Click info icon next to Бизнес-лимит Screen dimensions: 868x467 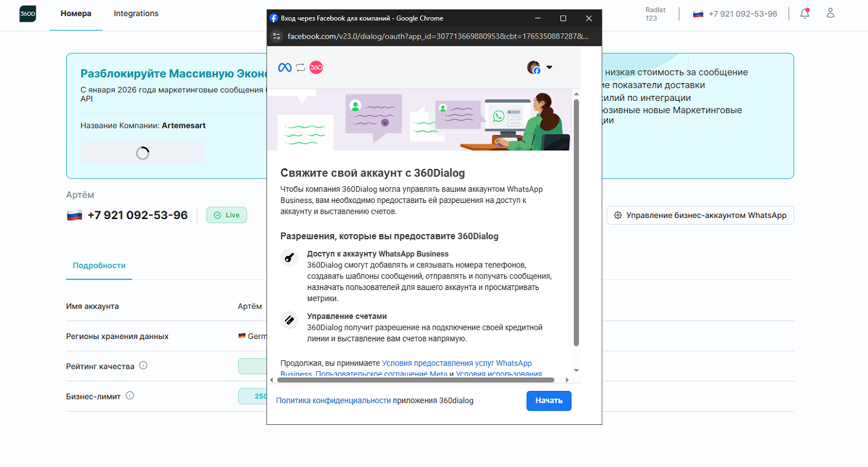click(x=130, y=396)
